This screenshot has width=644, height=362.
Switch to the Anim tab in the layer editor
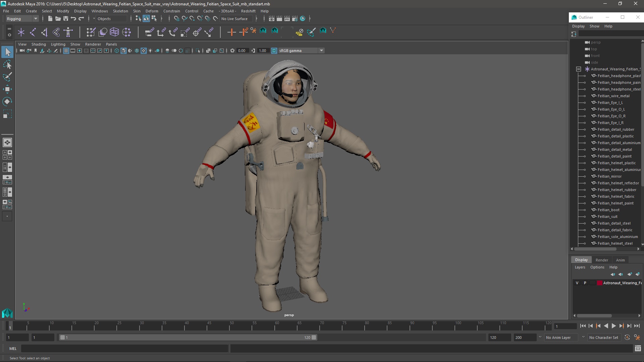click(620, 260)
